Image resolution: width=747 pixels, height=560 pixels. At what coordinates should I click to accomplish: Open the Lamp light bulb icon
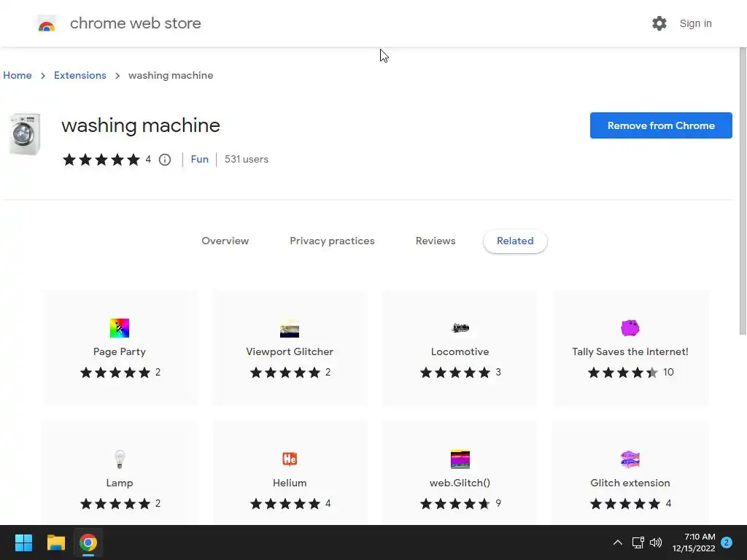(120, 459)
